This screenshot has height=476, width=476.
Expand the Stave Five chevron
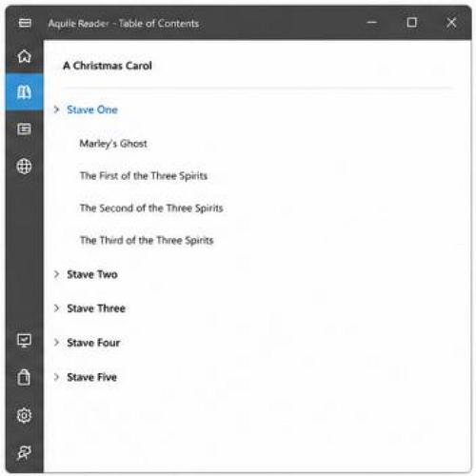tap(56, 377)
